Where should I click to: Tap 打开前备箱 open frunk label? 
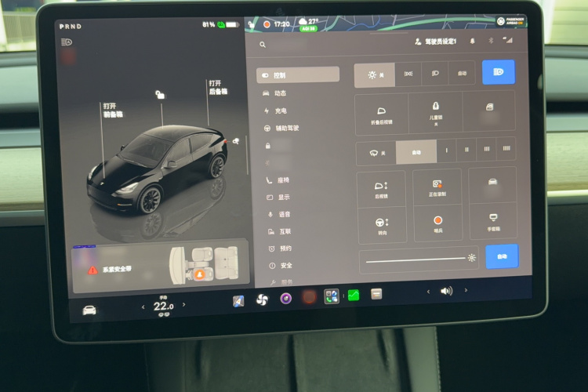click(112, 110)
